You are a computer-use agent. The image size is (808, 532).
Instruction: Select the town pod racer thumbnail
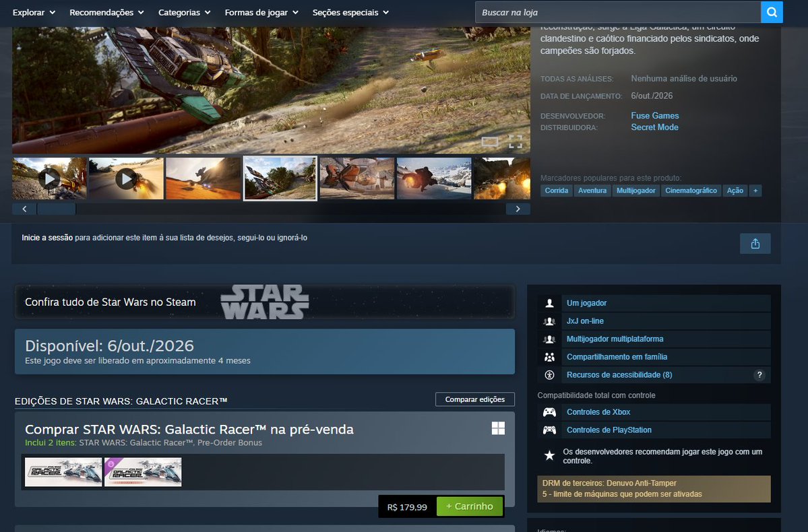pos(357,178)
